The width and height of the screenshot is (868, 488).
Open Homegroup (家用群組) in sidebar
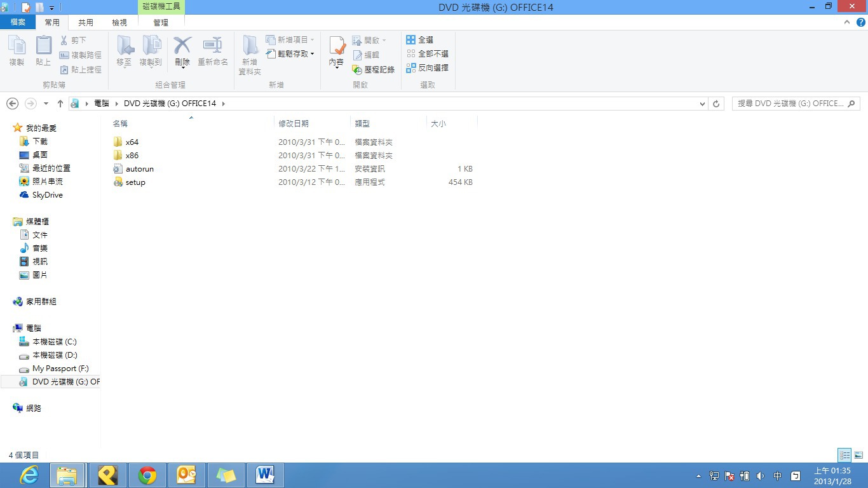34,302
